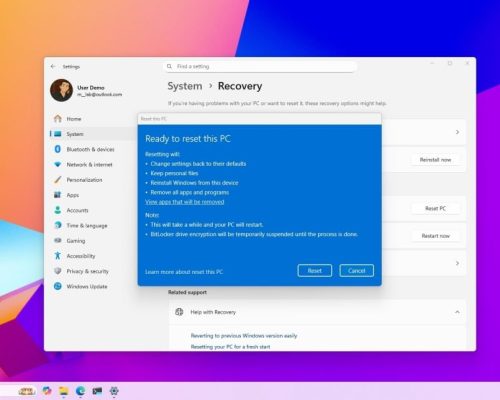Select Privacy & security menu item
This screenshot has width=500, height=400.
[x=87, y=271]
